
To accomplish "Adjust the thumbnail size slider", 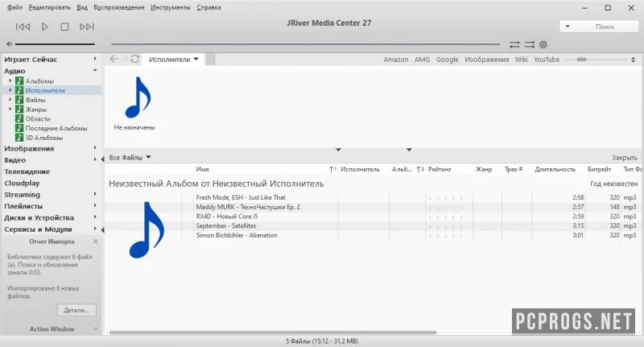I will 596,60.
